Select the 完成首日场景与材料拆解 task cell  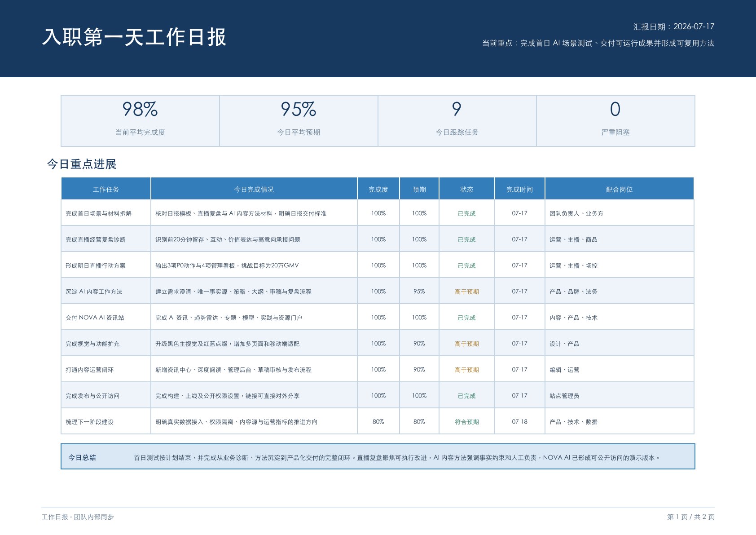[106, 213]
